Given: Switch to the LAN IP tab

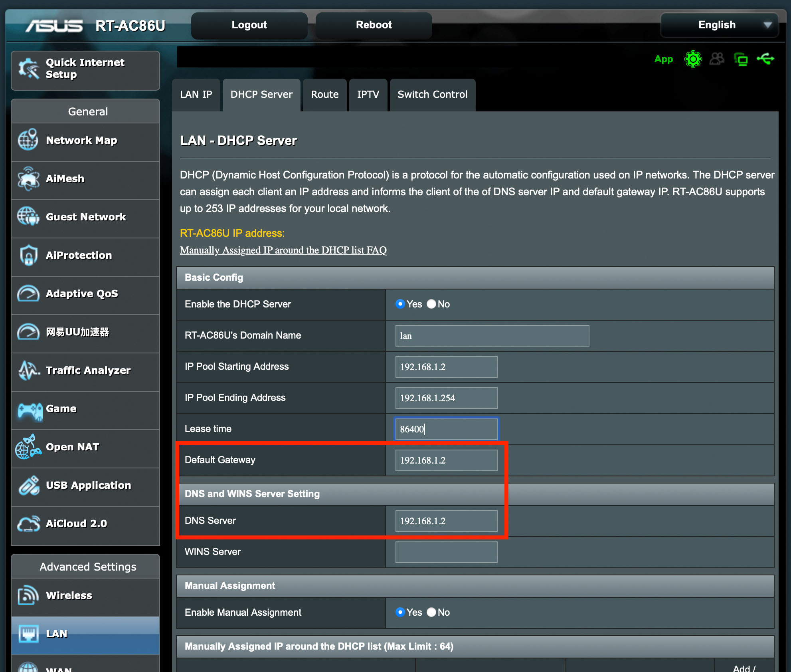Looking at the screenshot, I should (196, 95).
